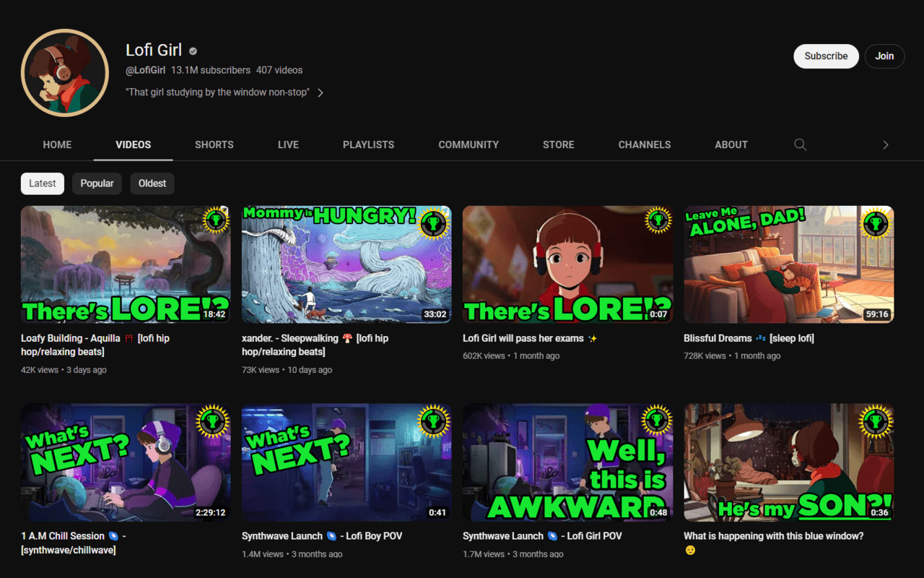The height and width of the screenshot is (578, 924).
Task: Click trophy badge on Blissful Dreams thumbnail
Action: [x=876, y=223]
